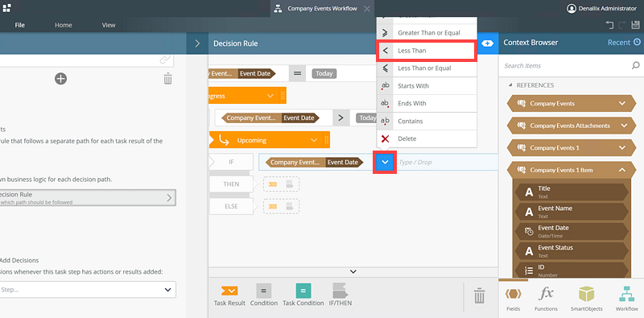Viewport: 644px width, 318px height.
Task: Click the rule toolbox trash icon
Action: click(479, 295)
